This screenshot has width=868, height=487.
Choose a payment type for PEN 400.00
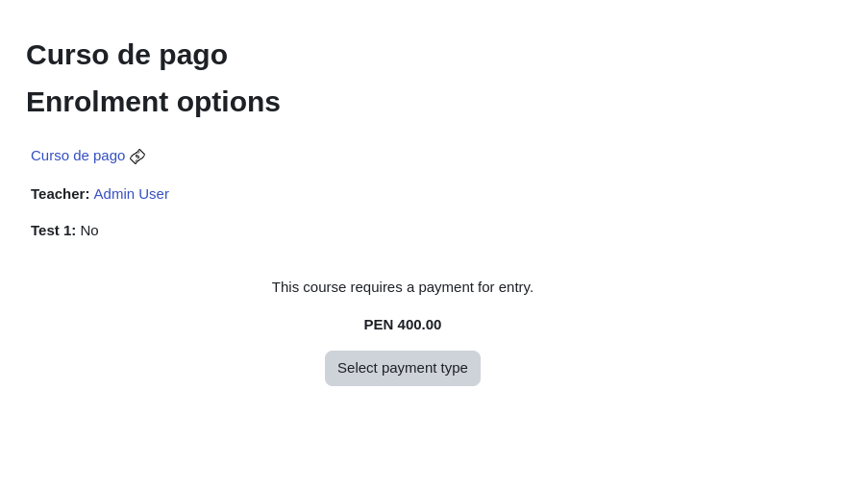point(402,368)
